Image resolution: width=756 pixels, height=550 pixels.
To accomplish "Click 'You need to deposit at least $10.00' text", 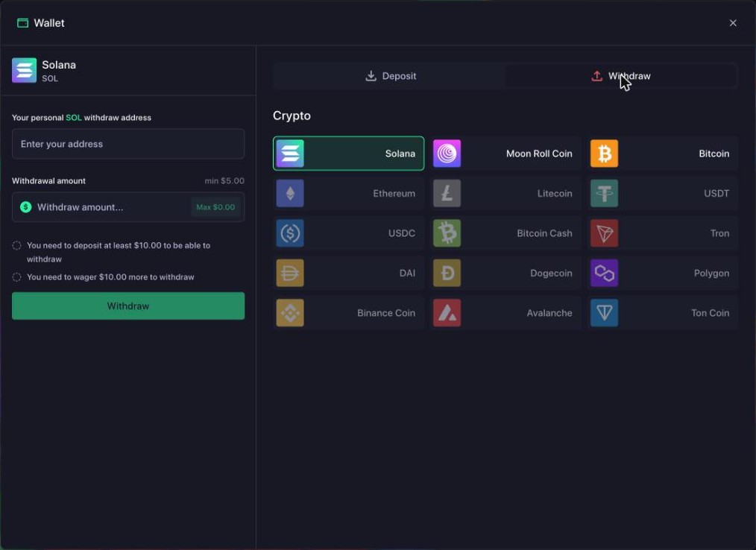I will (x=119, y=252).
